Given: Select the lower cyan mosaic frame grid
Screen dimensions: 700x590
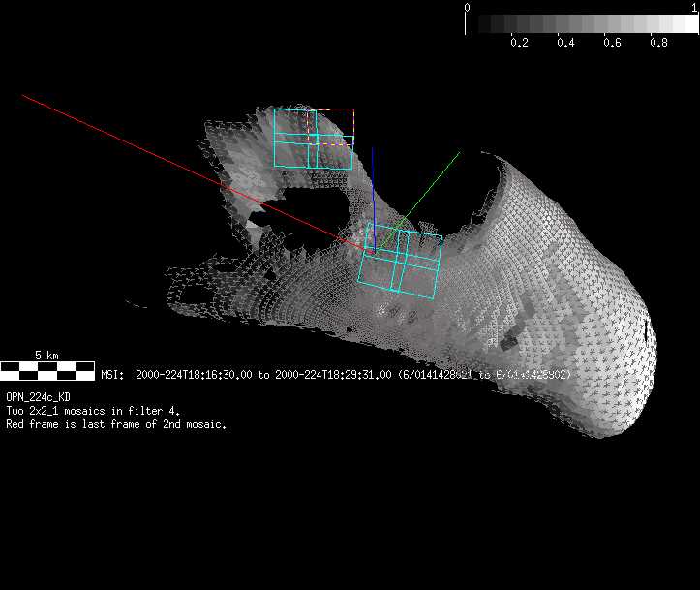Looking at the screenshot, I should point(400,260).
